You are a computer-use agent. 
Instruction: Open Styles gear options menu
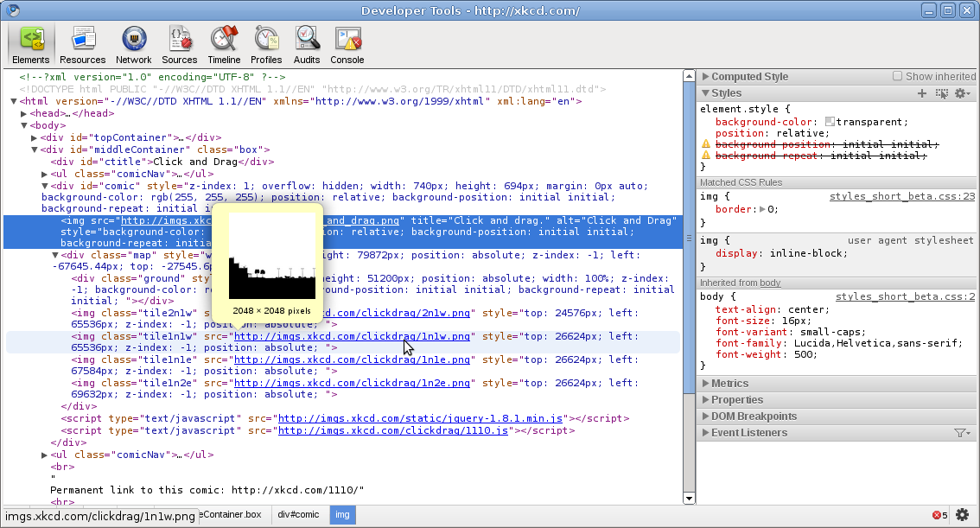pyautogui.click(x=963, y=93)
